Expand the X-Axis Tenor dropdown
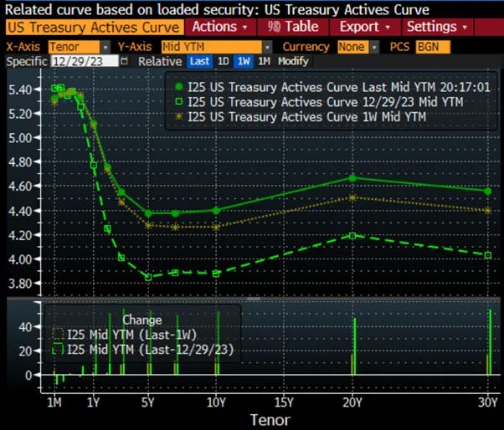 [x=105, y=48]
